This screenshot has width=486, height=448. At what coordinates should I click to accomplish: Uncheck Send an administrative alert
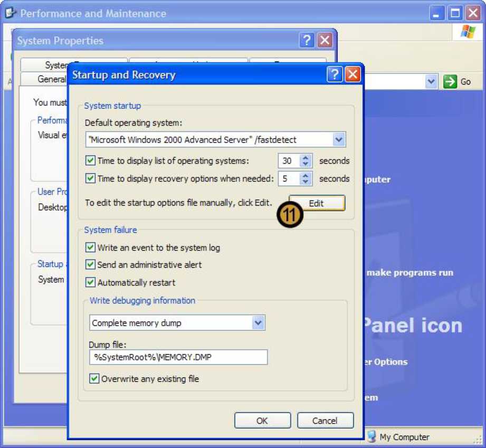click(x=90, y=264)
